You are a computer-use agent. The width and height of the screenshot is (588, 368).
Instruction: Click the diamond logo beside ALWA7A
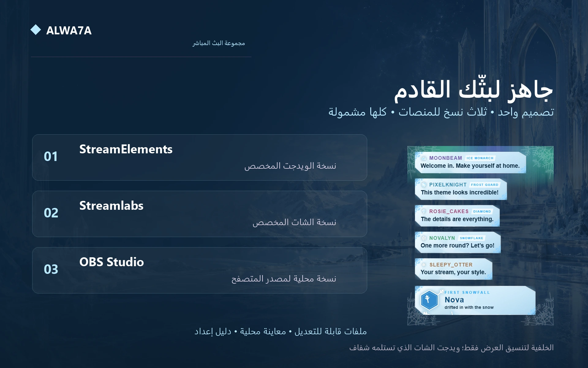pos(36,30)
